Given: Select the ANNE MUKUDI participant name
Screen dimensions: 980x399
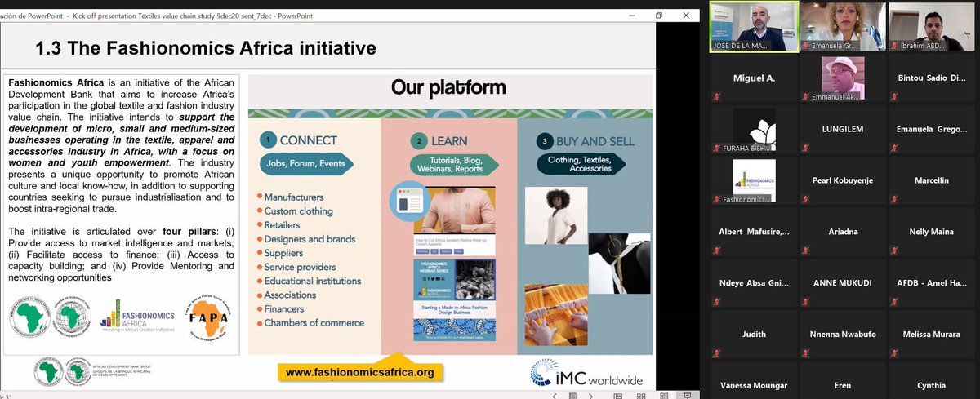Looking at the screenshot, I should tap(842, 282).
